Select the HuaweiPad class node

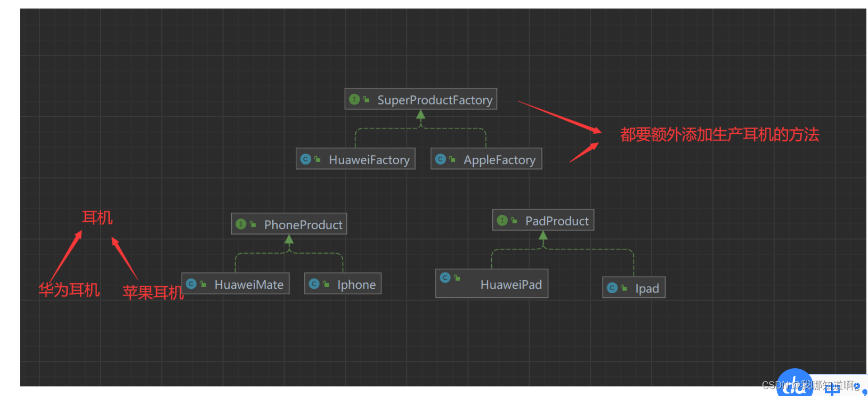[x=492, y=283]
